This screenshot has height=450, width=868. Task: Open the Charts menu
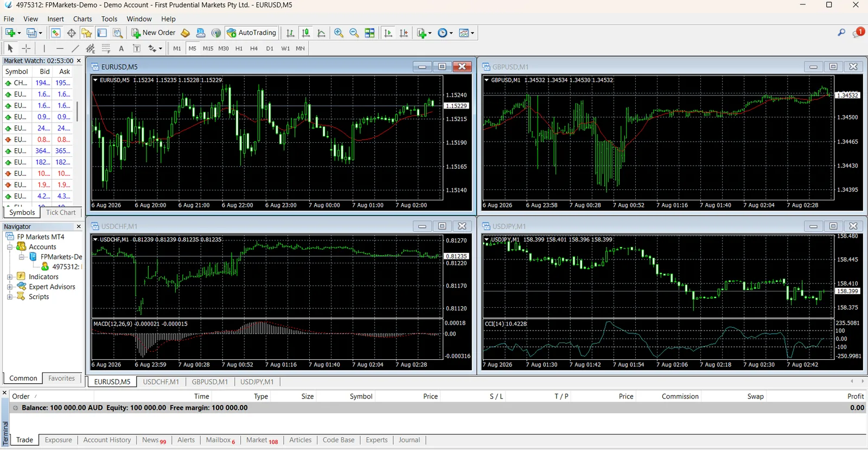pos(82,19)
